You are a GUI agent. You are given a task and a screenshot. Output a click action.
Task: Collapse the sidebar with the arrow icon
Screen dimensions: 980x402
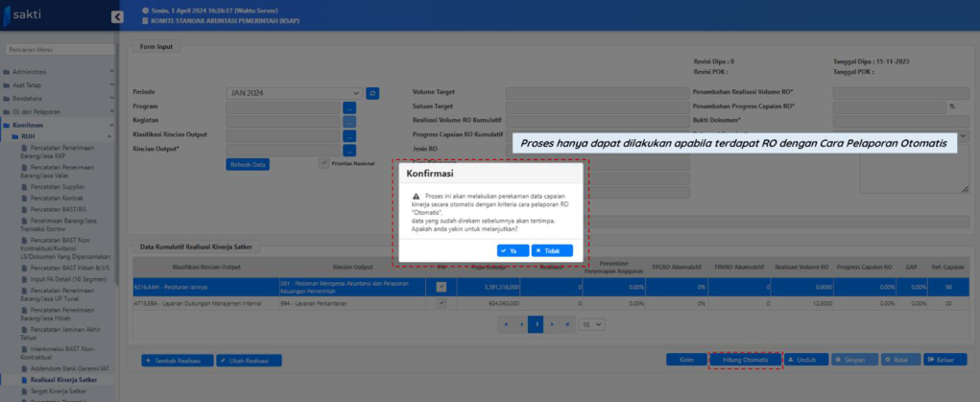click(117, 16)
